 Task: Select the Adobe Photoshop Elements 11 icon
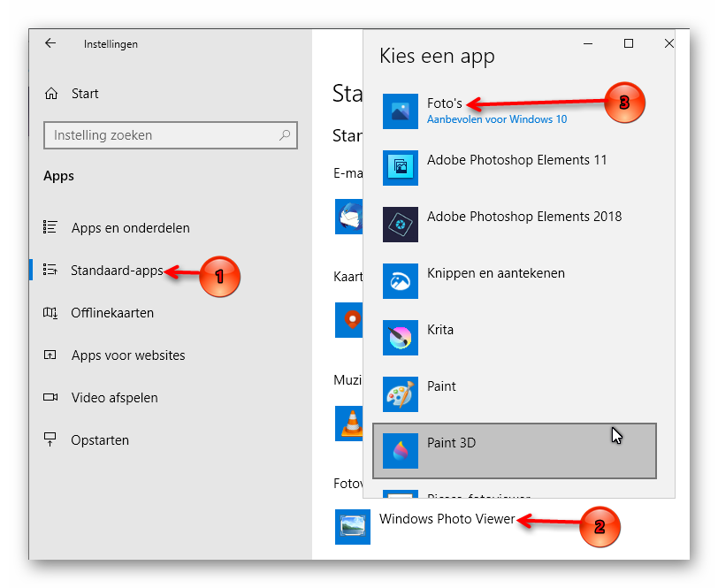pyautogui.click(x=400, y=168)
